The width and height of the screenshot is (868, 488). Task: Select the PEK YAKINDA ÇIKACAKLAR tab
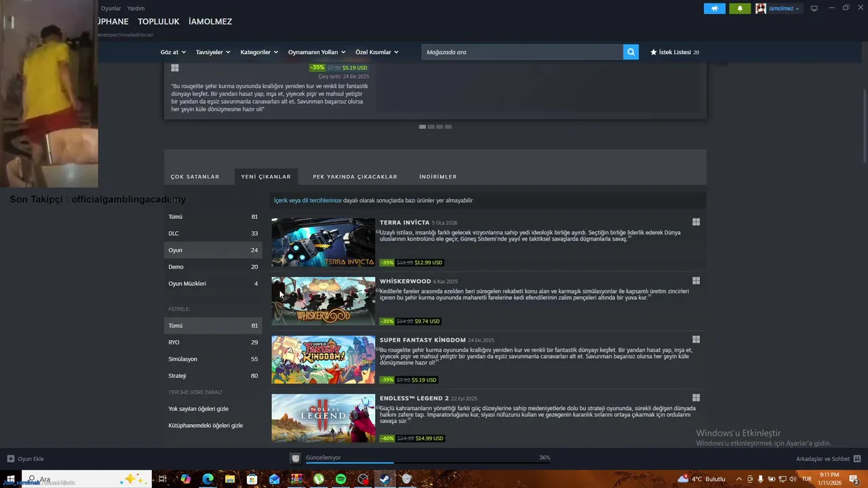[355, 177]
